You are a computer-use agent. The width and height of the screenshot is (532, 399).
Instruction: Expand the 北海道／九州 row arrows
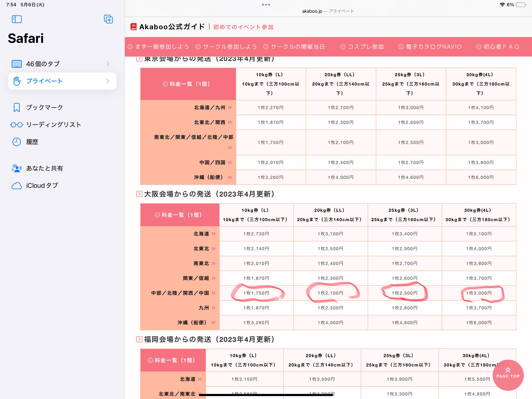point(230,108)
